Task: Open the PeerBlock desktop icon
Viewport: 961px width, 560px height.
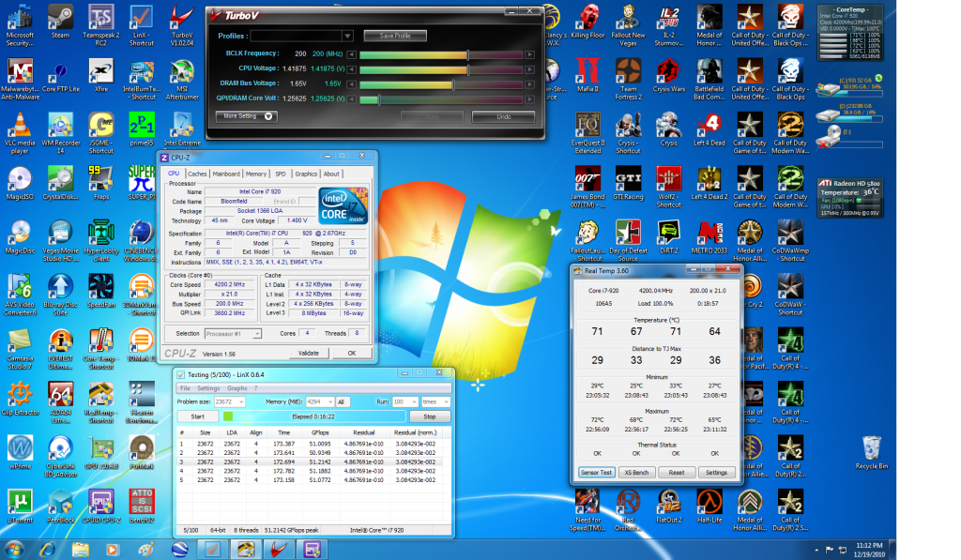Action: (x=61, y=507)
